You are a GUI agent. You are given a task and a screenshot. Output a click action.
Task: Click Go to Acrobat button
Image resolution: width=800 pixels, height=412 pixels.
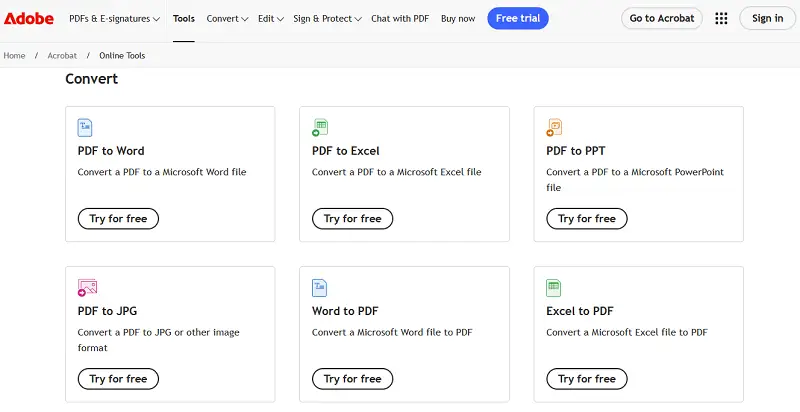coord(662,18)
